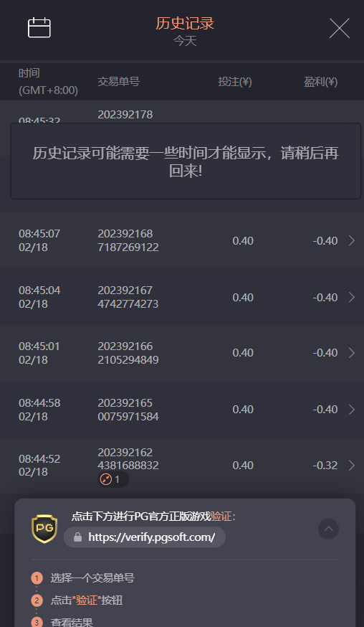
Task: Click the lock icon beside verify URL
Action: tap(77, 537)
